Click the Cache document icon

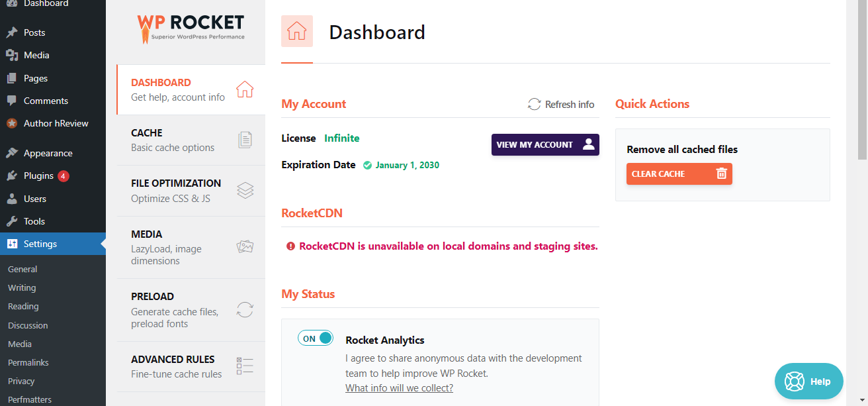(245, 140)
